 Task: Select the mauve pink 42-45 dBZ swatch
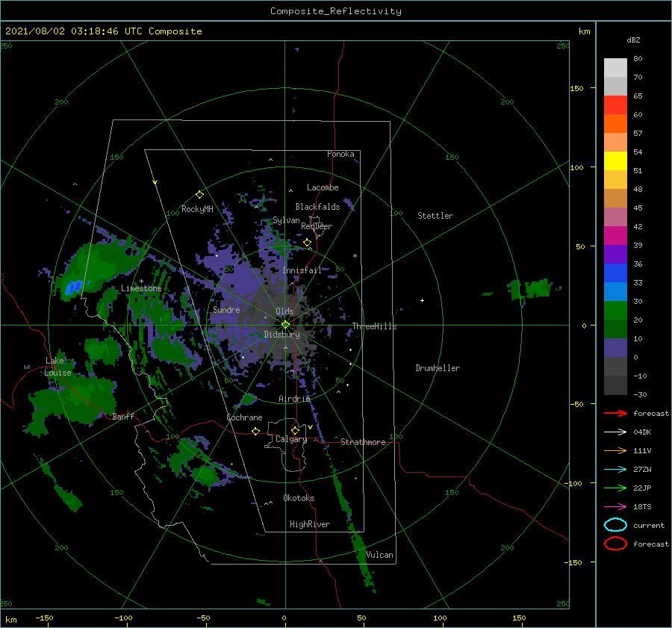(615, 217)
